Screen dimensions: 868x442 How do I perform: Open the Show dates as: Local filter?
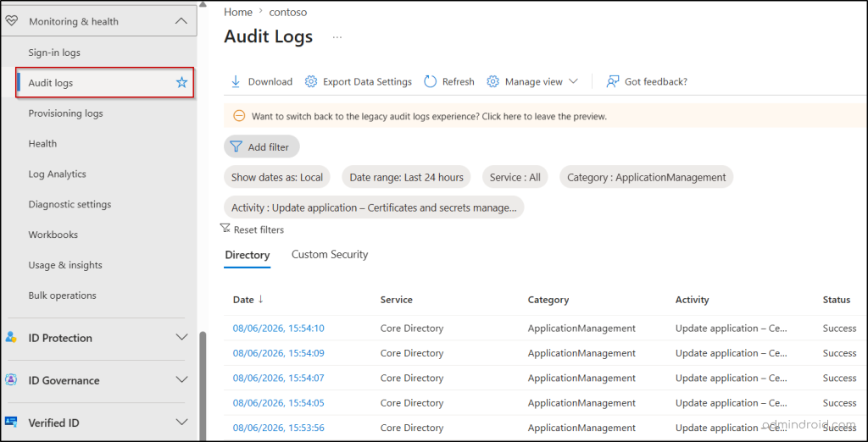coord(277,178)
